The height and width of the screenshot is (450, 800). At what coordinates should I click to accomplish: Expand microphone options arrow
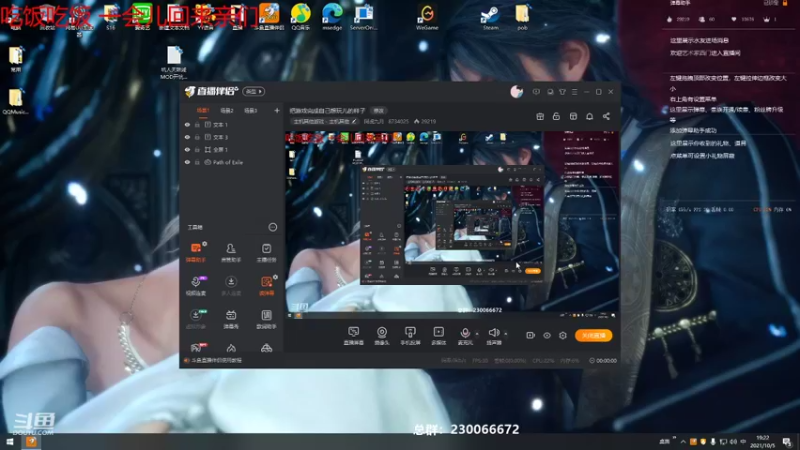click(x=478, y=334)
